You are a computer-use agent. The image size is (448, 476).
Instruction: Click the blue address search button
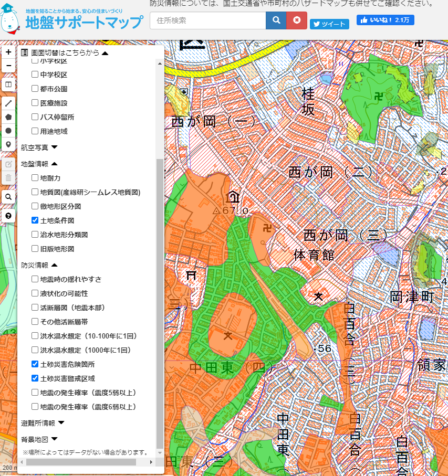(276, 20)
